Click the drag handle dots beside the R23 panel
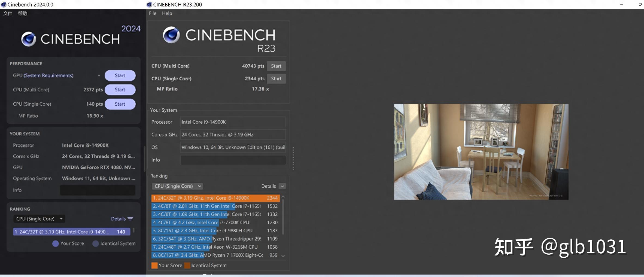The width and height of the screenshot is (644, 277). pyautogui.click(x=293, y=159)
